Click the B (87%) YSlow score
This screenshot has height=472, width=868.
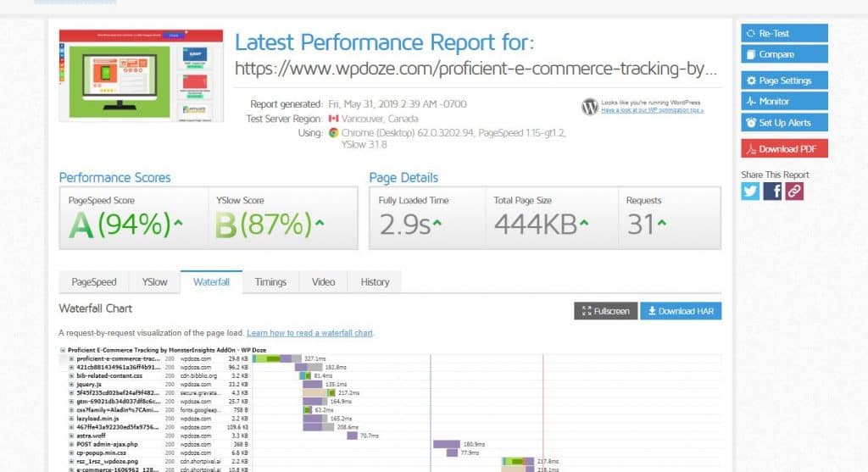264,225
